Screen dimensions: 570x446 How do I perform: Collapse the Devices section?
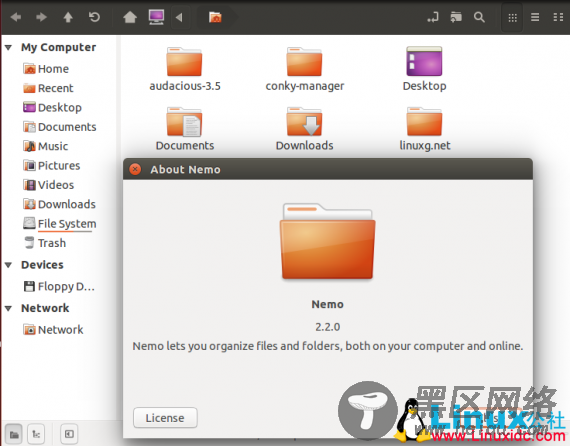[x=8, y=265]
